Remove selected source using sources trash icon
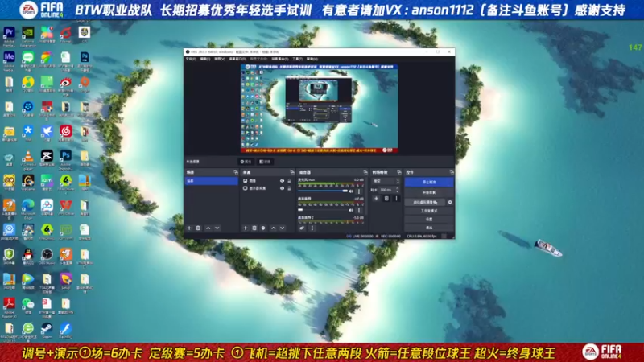The height and width of the screenshot is (362, 644). 254,228
